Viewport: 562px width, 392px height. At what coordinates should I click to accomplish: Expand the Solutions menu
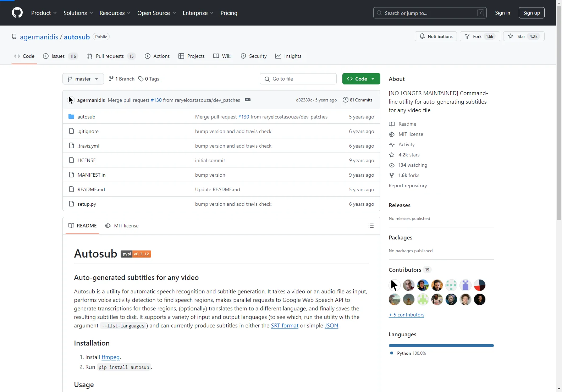[x=78, y=13]
